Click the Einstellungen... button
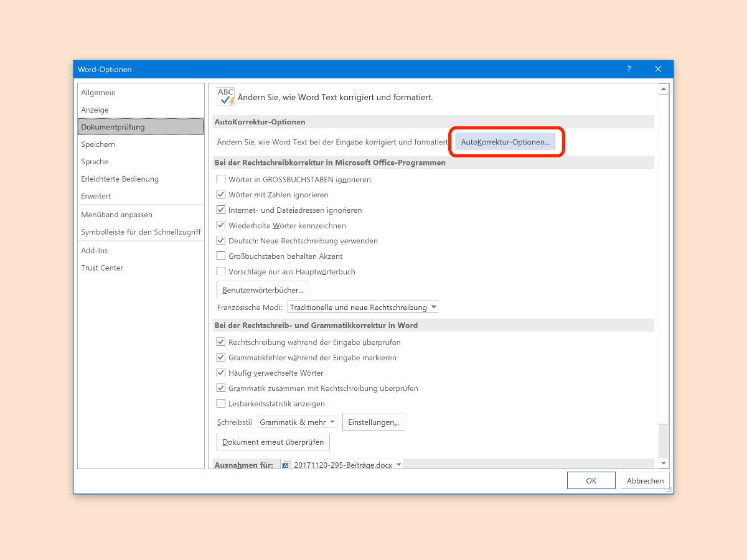Viewport: 747px width, 560px height. pyautogui.click(x=374, y=422)
